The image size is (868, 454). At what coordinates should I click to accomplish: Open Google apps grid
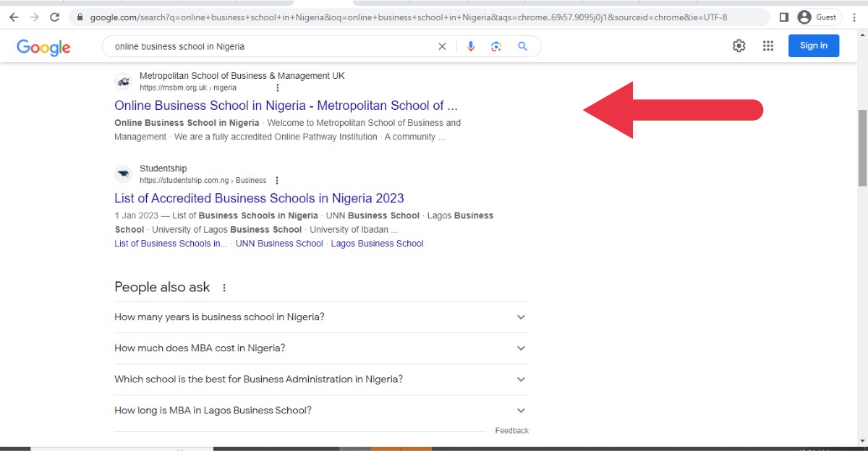click(768, 46)
